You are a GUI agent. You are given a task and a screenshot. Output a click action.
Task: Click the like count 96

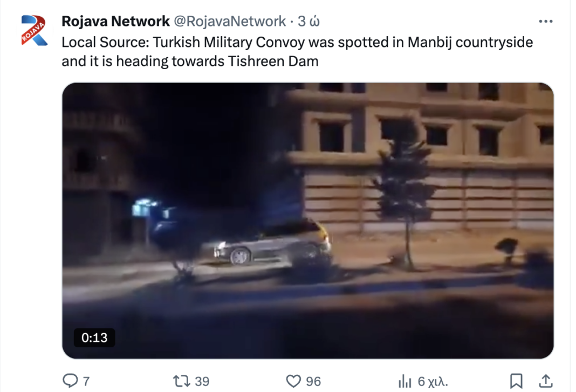[x=313, y=381]
